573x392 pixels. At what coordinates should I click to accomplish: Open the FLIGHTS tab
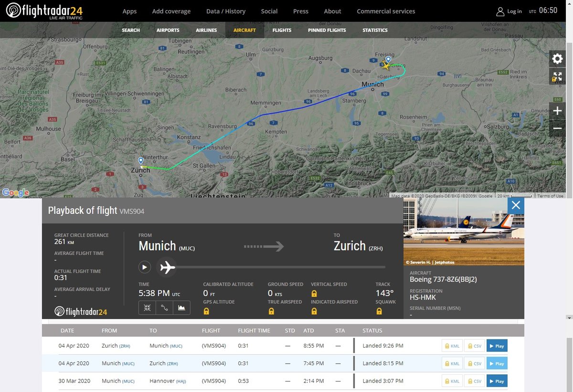pyautogui.click(x=282, y=30)
